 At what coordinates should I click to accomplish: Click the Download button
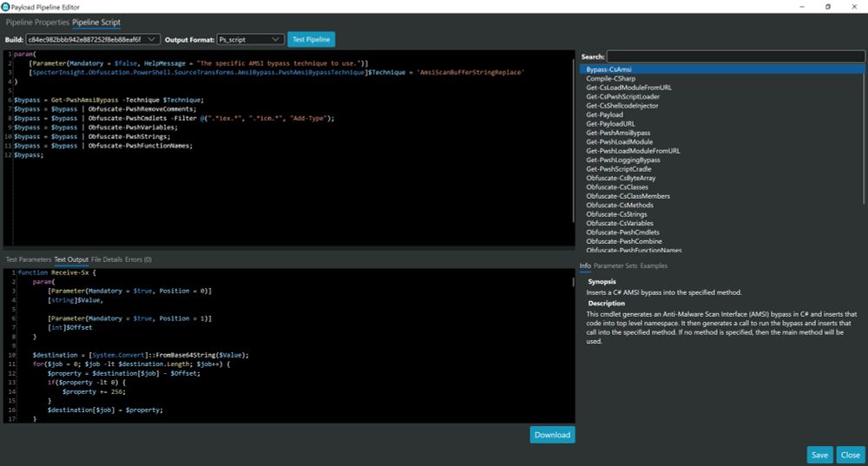pos(552,435)
